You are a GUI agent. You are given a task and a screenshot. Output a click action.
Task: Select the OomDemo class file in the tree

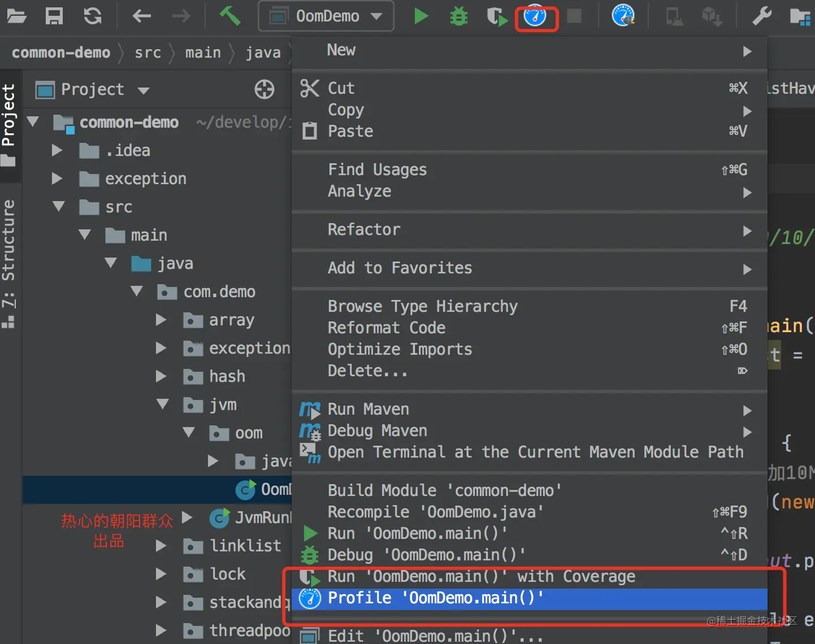[157, 489]
